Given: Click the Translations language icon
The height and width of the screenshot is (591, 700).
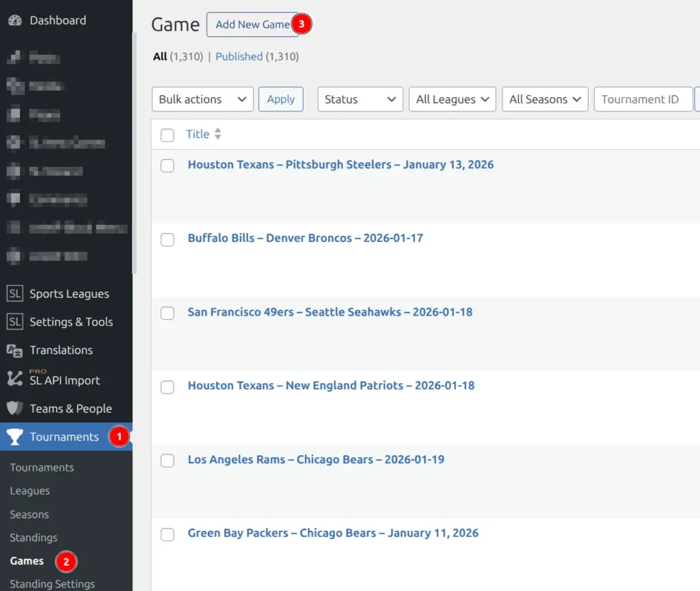Looking at the screenshot, I should point(15,351).
